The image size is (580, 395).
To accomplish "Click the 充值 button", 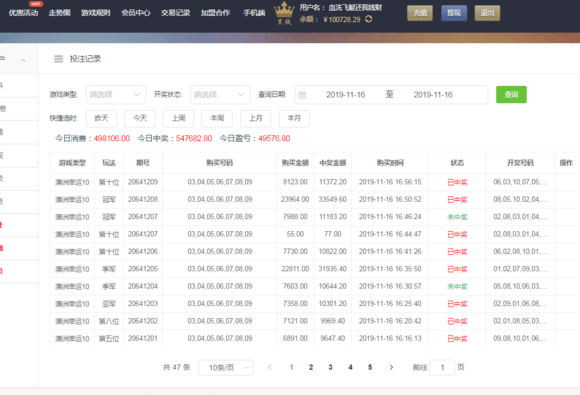I will click(x=420, y=13).
